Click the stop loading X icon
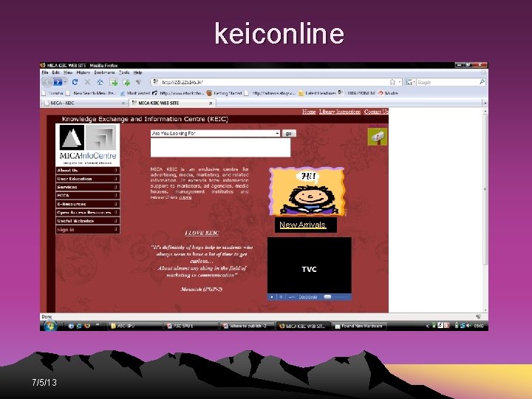Screen dimensions: 532x399 pyautogui.click(x=87, y=82)
